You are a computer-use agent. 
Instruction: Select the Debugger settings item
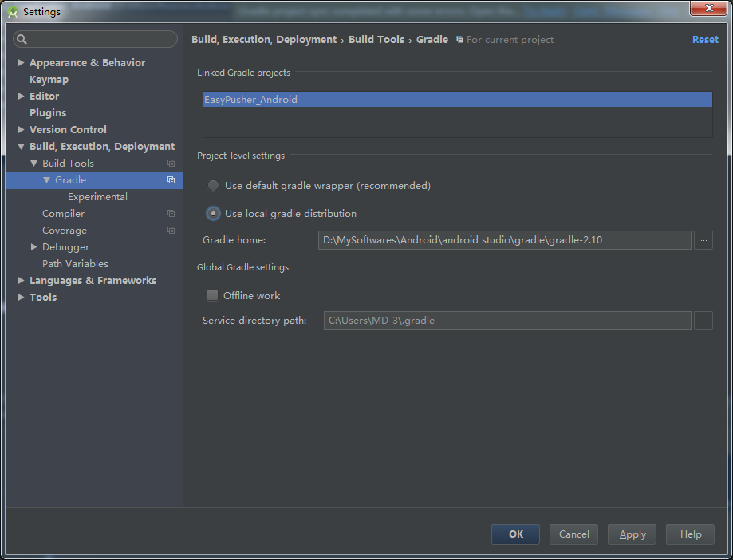tap(65, 246)
